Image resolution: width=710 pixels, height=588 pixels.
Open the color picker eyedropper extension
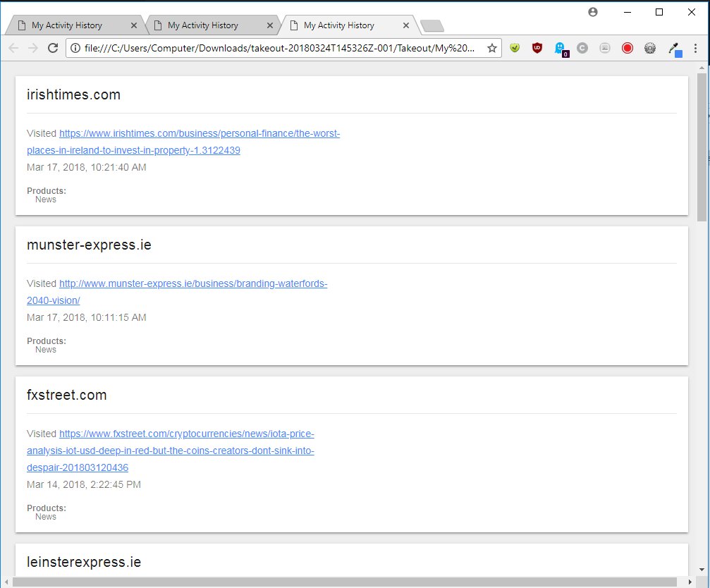(675, 49)
